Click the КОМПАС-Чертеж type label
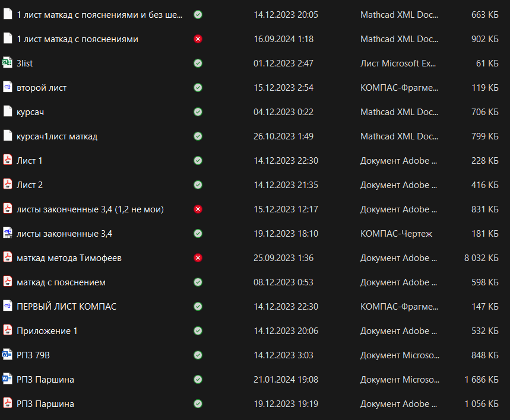 (x=396, y=233)
